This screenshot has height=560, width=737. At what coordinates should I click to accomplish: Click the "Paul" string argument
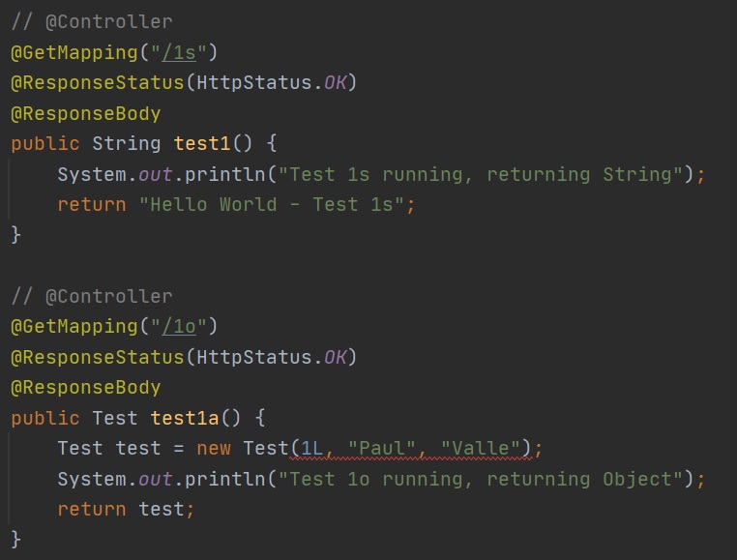tap(376, 449)
